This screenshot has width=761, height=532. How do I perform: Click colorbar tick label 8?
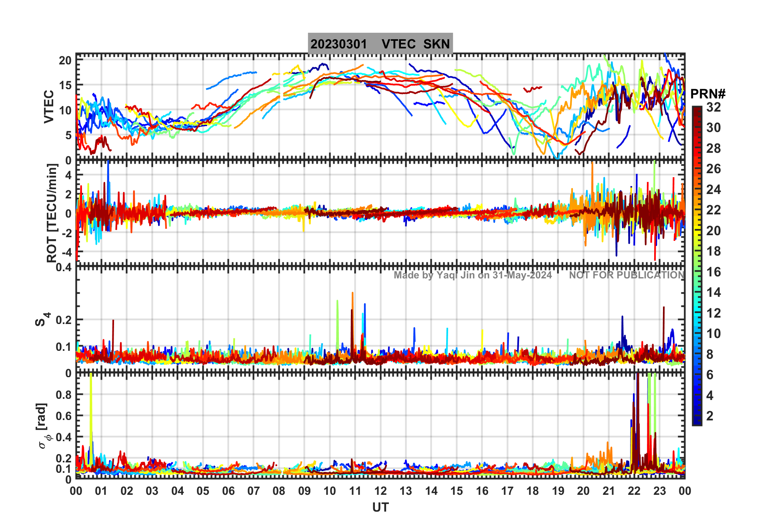click(x=710, y=354)
